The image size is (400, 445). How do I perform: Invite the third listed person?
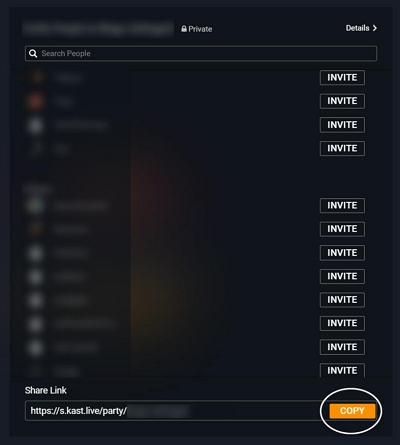click(342, 125)
